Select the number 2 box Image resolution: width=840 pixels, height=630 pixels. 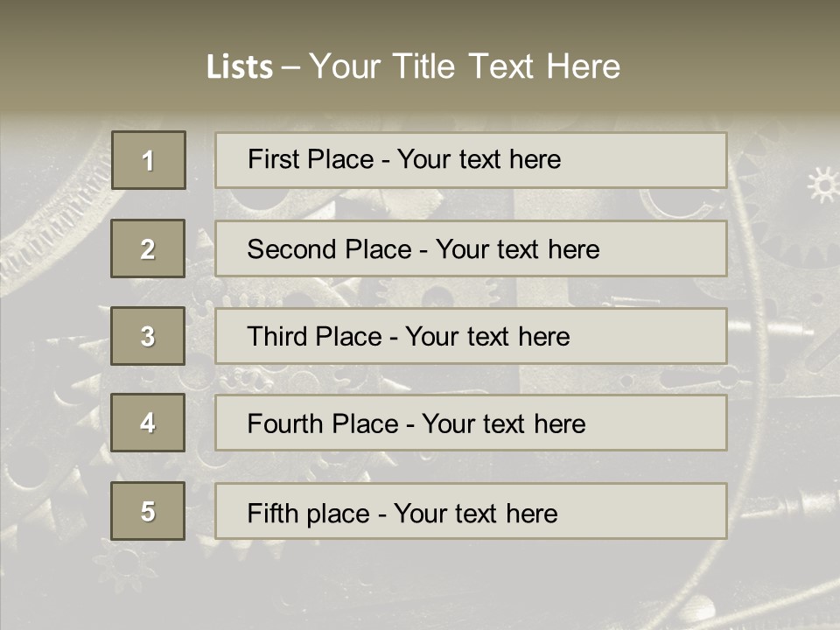(x=148, y=248)
